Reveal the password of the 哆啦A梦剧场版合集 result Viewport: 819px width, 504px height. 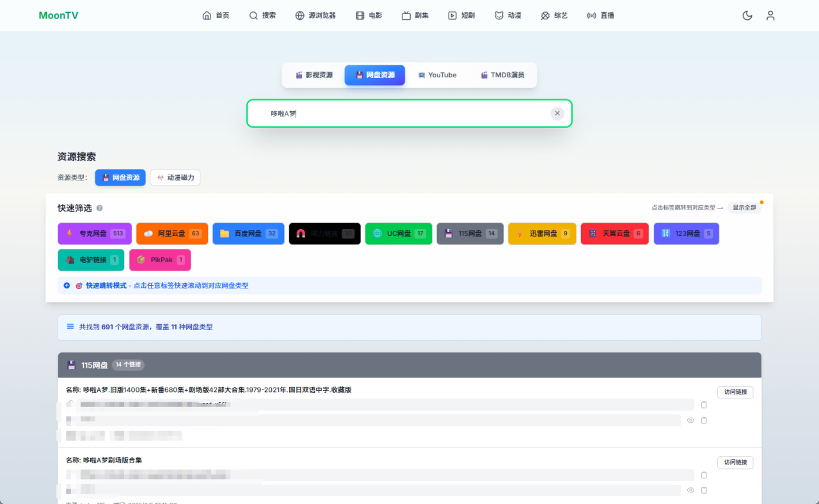[690, 491]
